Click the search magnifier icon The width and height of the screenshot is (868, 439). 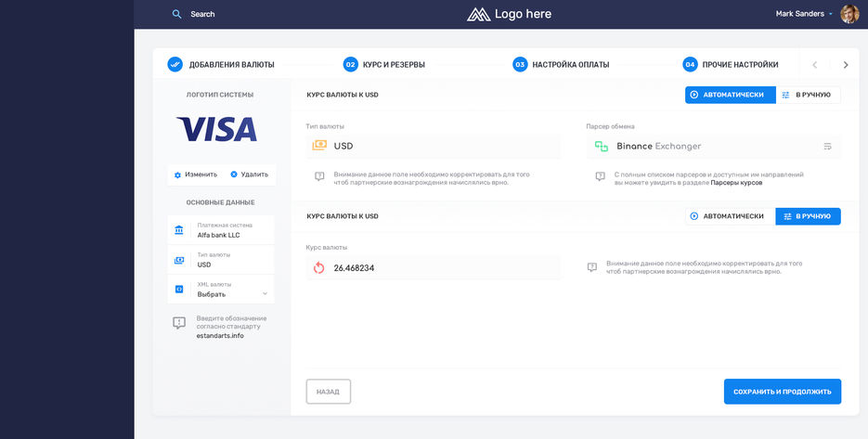176,14
